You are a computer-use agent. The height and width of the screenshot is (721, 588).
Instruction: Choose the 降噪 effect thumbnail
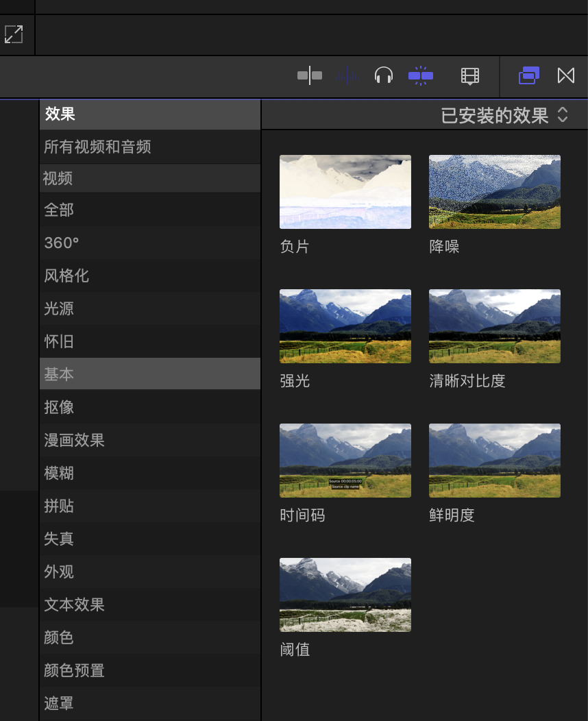point(494,192)
